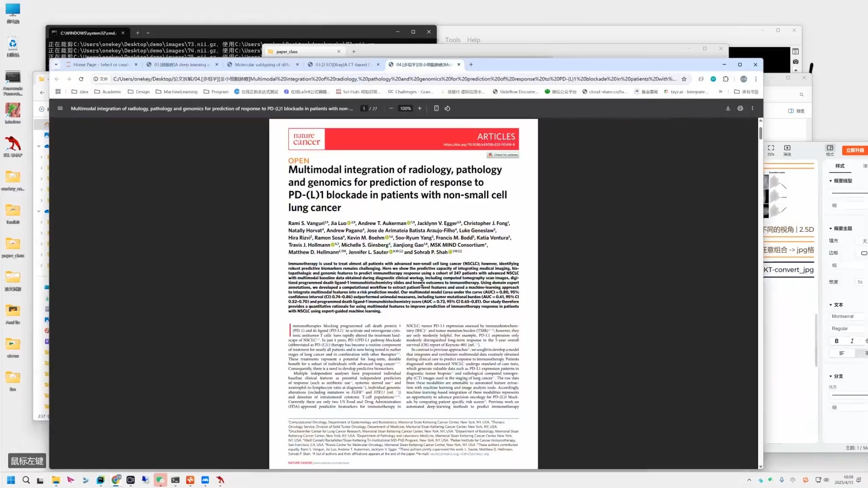Collapse the 文本 section in the style panel
Viewport: 868px width, 488px height.
[x=830, y=305]
